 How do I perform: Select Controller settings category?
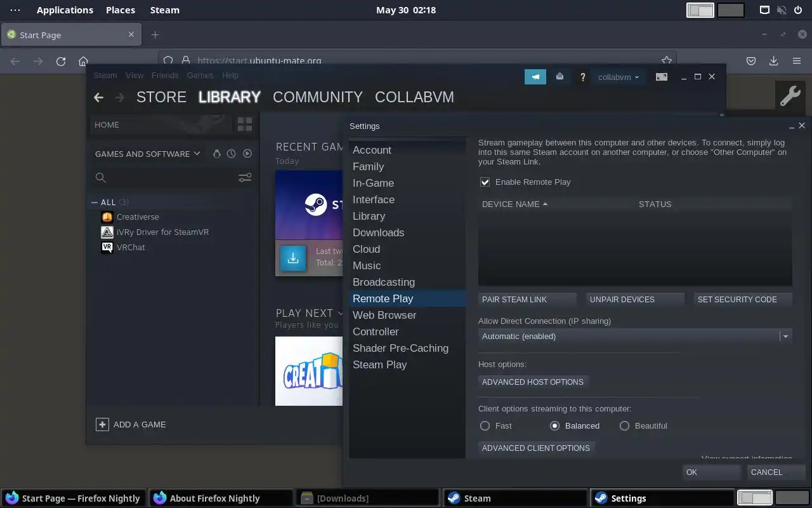(x=407, y=331)
